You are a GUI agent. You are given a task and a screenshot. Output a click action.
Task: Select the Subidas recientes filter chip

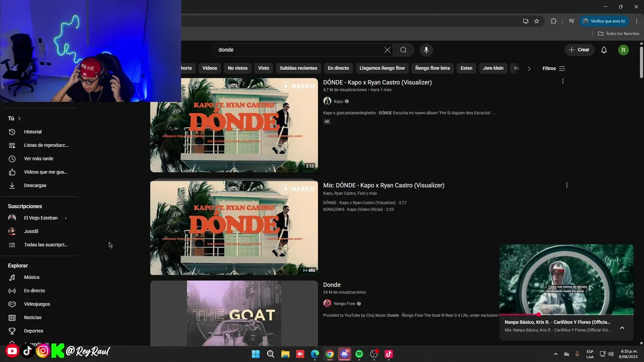[x=298, y=68]
